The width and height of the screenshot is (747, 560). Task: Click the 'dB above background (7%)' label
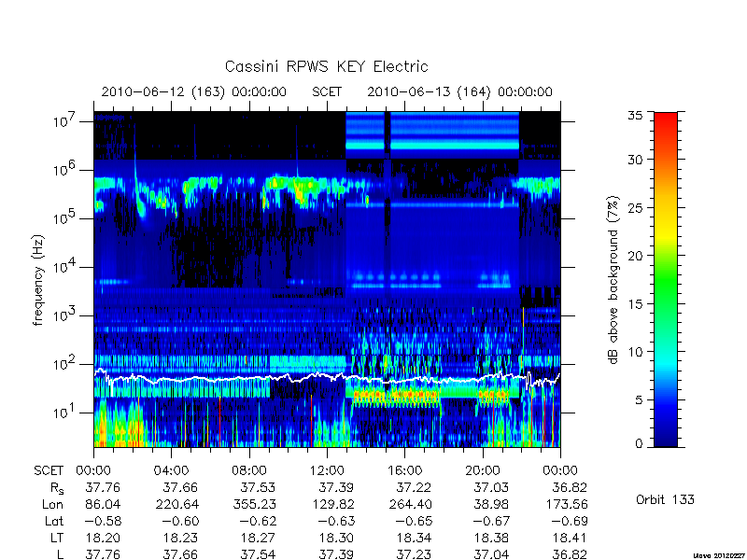(613, 280)
